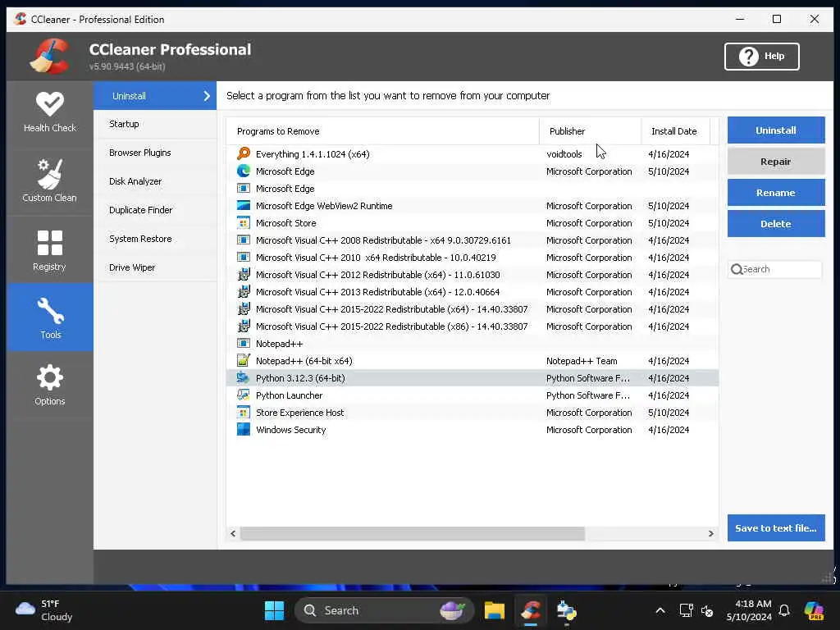Open the Help button
Screen dimensions: 840x630
762,57
